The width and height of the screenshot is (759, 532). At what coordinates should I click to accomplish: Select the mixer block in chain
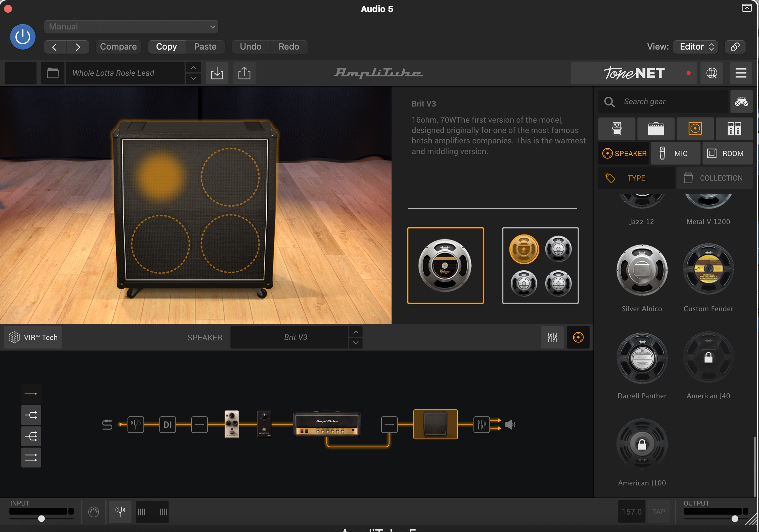(482, 424)
